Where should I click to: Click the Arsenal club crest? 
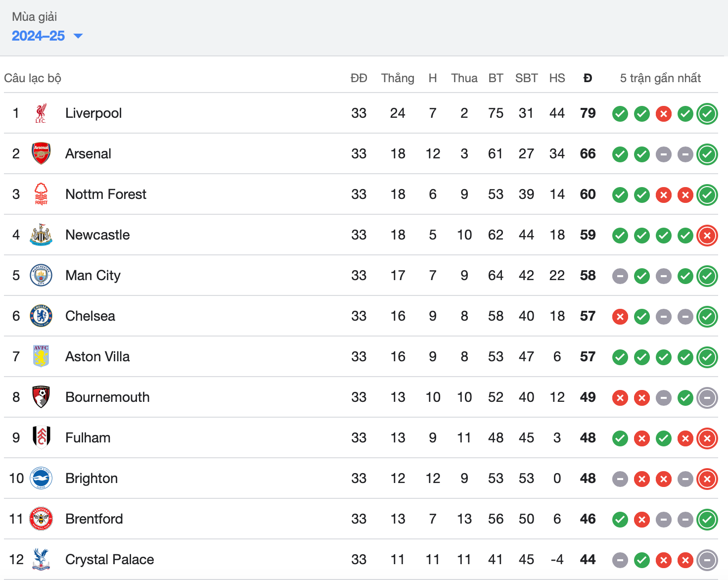tap(41, 153)
